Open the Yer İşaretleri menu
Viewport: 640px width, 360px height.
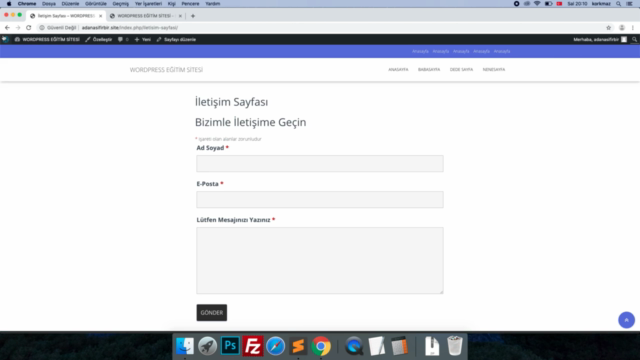point(148,4)
